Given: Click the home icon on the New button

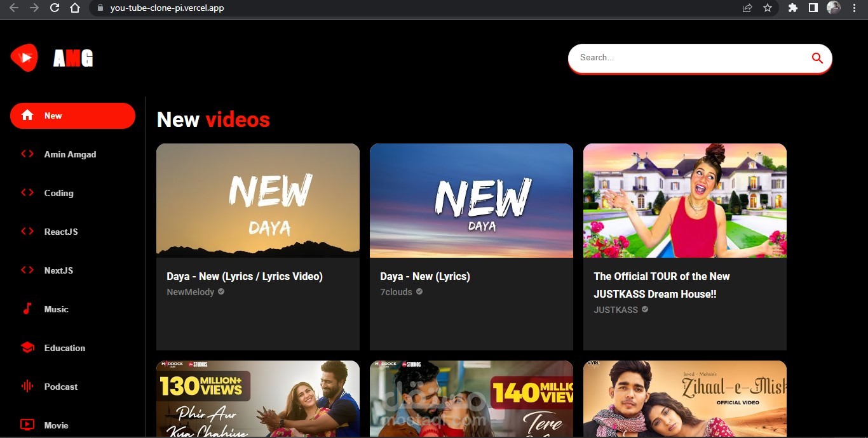Looking at the screenshot, I should [x=27, y=116].
